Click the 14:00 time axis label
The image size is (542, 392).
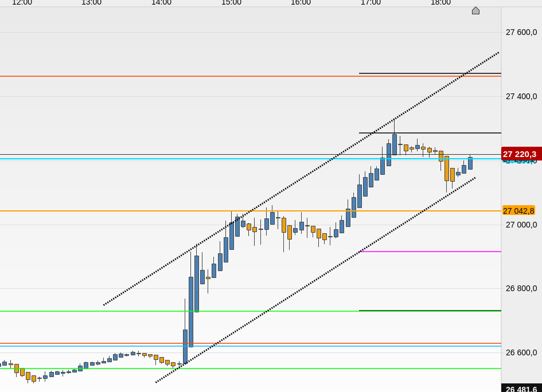point(161,2)
